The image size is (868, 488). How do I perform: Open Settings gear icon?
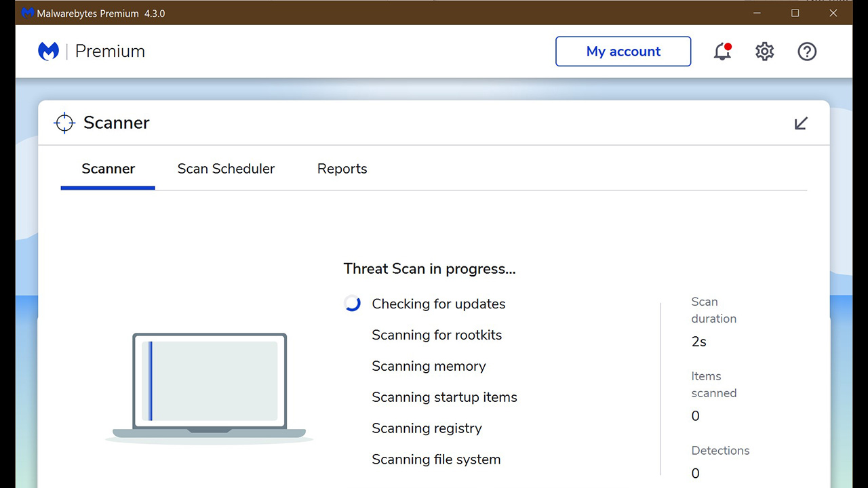pos(765,52)
